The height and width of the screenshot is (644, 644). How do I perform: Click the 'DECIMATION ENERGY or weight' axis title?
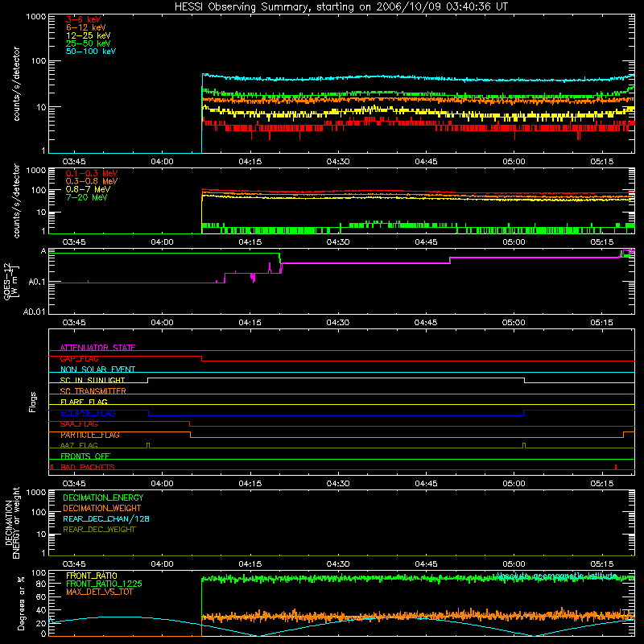pos(12,522)
